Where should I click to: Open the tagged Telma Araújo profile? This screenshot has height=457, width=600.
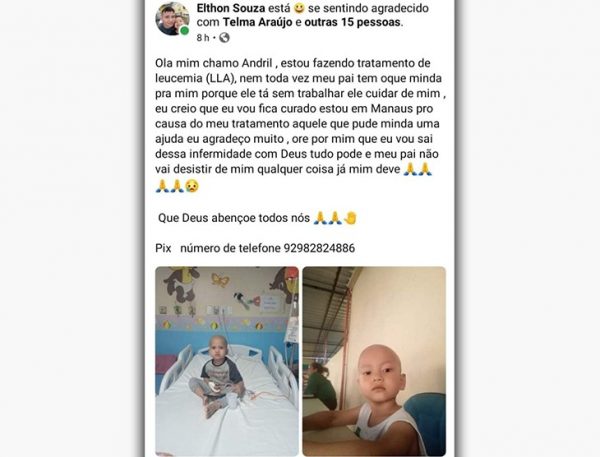point(258,22)
